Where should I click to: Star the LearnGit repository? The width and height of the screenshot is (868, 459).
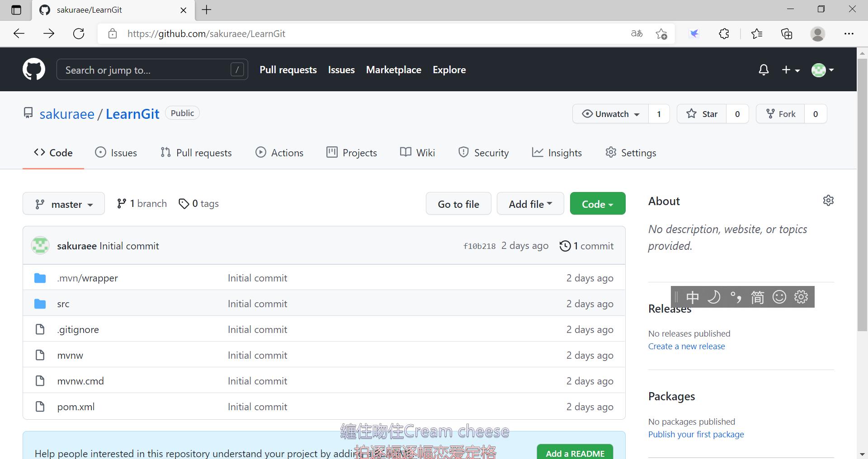702,114
